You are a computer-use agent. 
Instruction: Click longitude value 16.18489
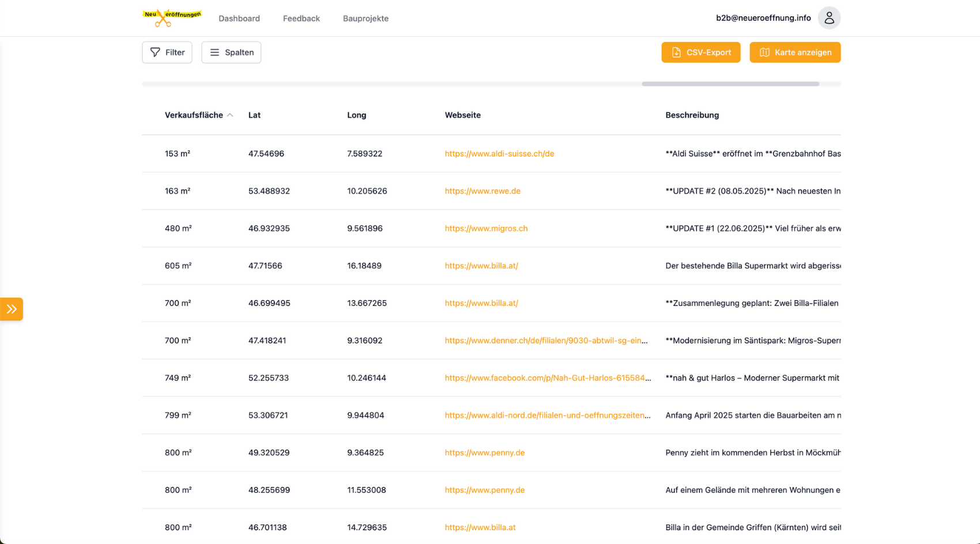coord(364,266)
